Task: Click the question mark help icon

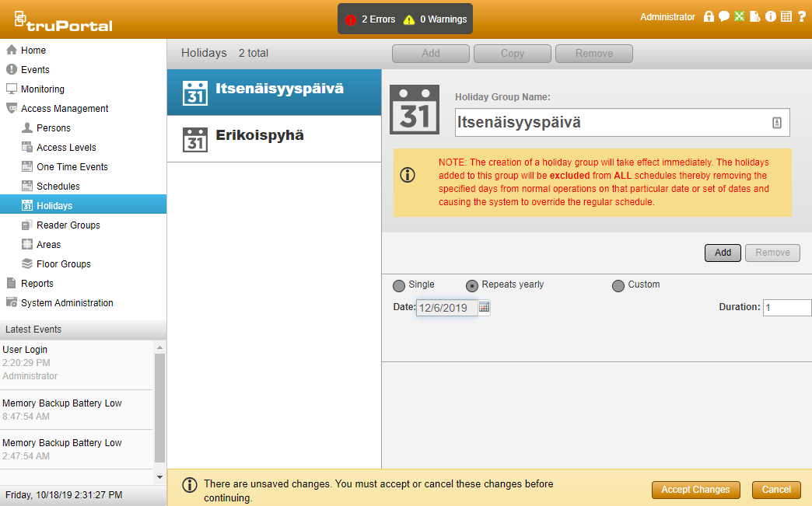Action: (801, 16)
